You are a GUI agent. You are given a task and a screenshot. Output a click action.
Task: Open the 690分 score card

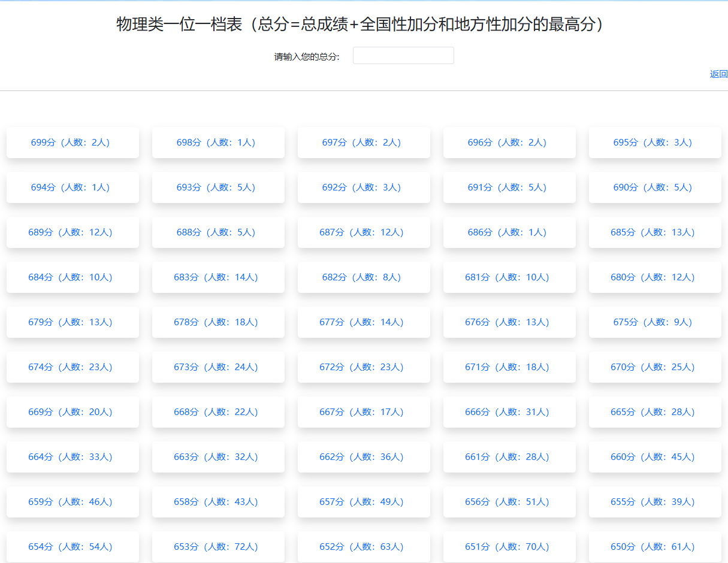click(655, 187)
